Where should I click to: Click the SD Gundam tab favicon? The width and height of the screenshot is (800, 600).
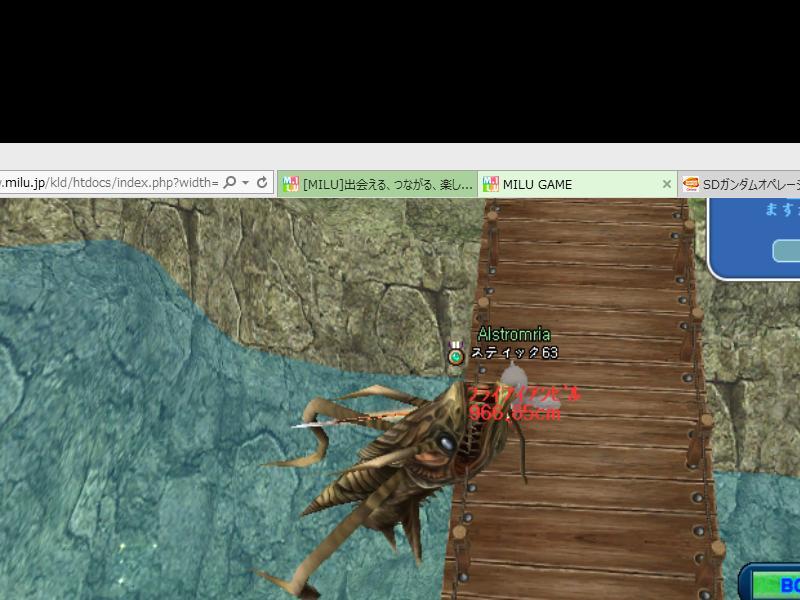coord(690,184)
